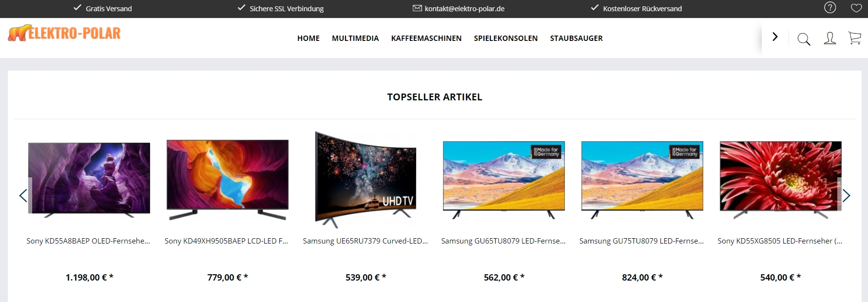Open the search magnifier icon

[804, 39]
